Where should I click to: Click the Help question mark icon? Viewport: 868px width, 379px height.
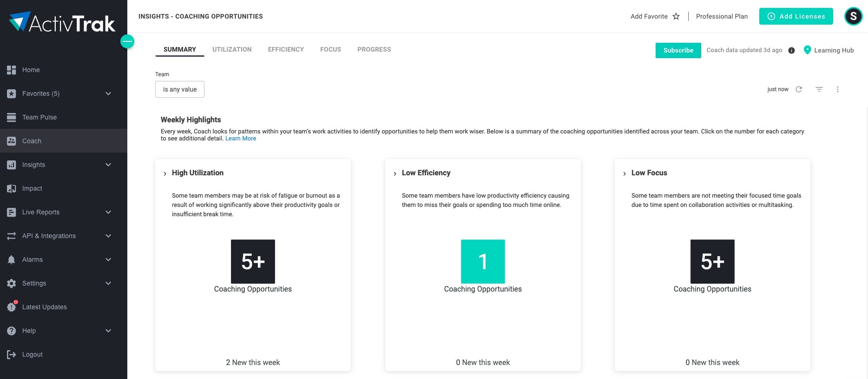click(12, 331)
